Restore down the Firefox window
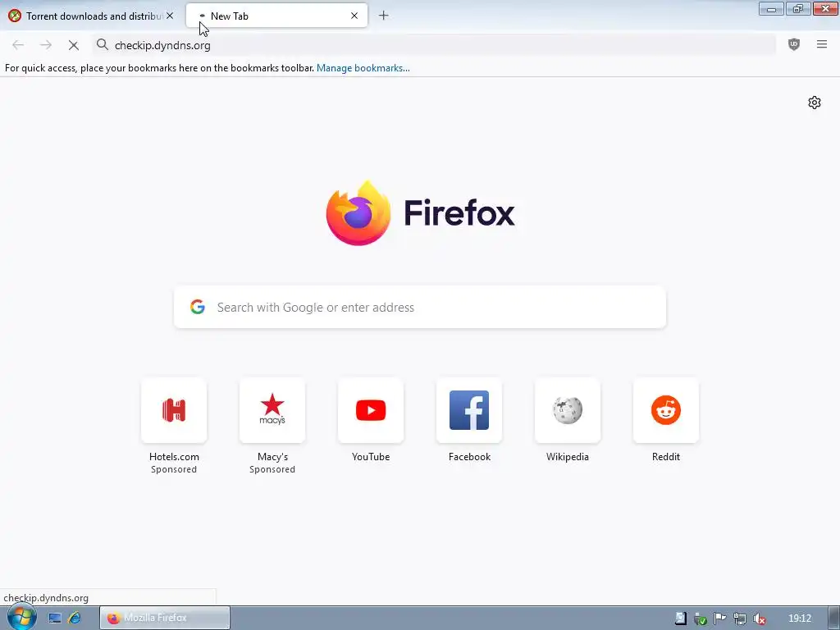The width and height of the screenshot is (840, 630). point(798,9)
